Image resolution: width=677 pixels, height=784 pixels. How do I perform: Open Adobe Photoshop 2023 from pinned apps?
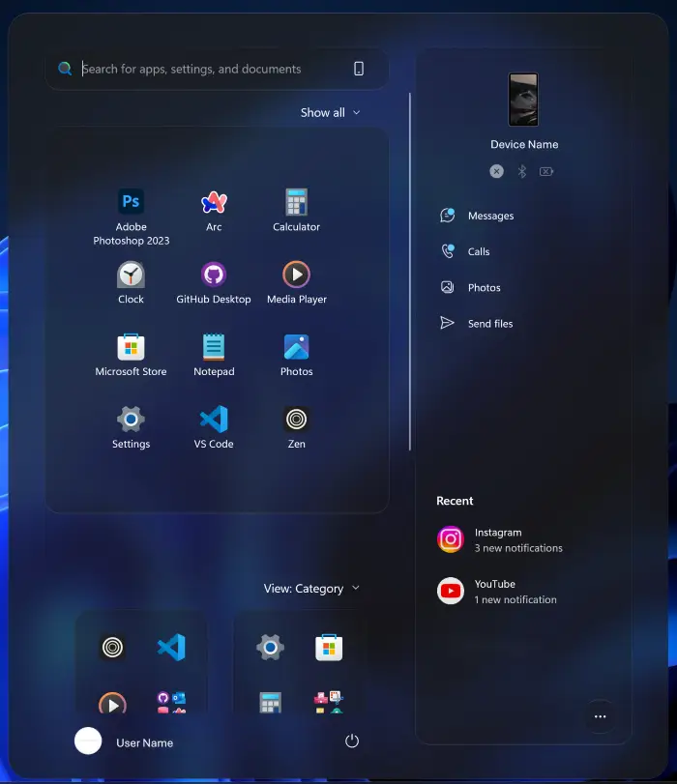pos(132,217)
